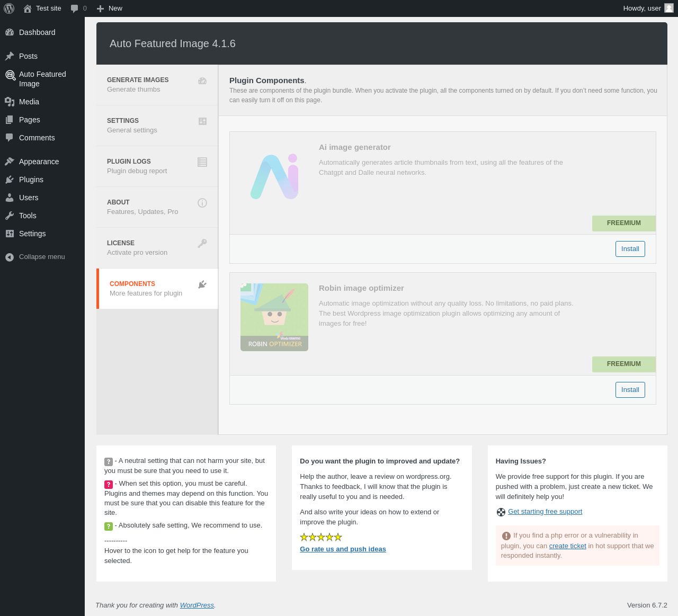Click the Auto Featured Image 4.1.6 header title
678x616 pixels.
click(173, 43)
